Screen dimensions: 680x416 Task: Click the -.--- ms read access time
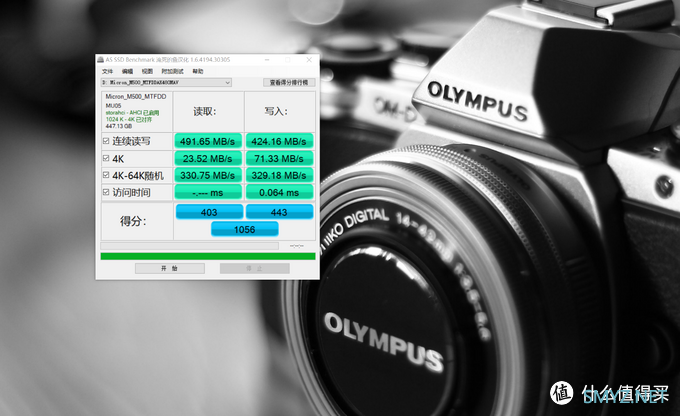208,193
